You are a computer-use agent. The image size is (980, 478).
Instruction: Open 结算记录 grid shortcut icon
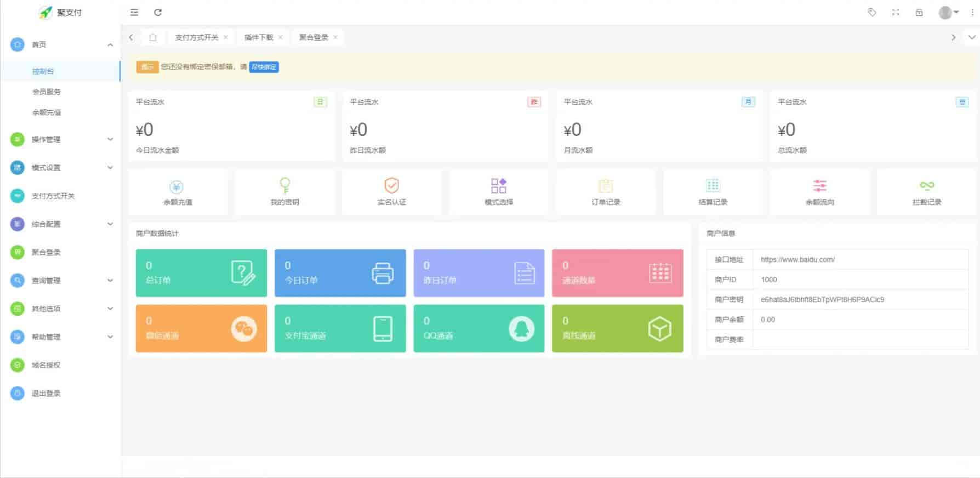[713, 186]
